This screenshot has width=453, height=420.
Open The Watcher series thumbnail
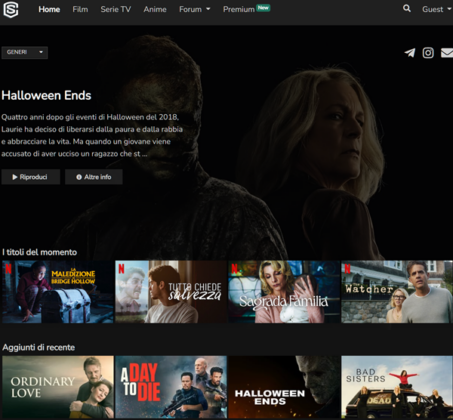(397, 292)
